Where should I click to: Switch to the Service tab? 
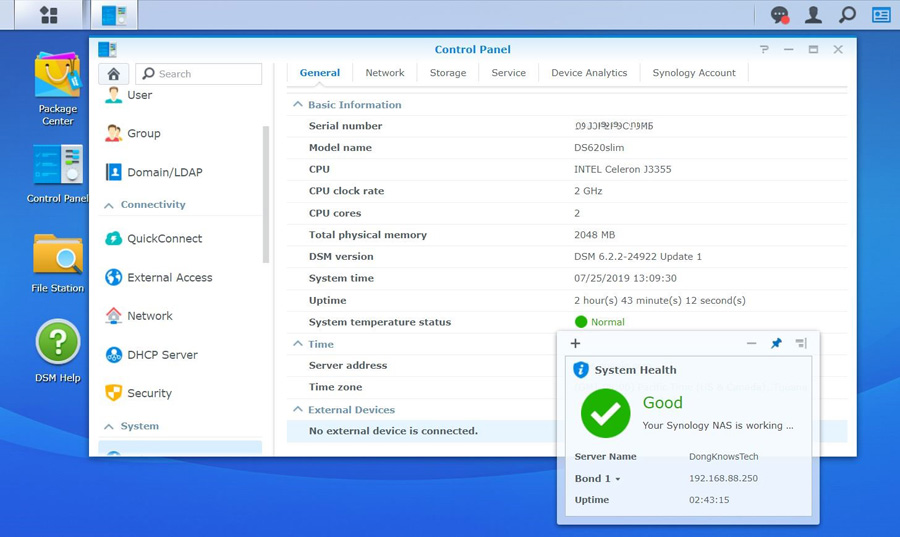click(x=509, y=73)
